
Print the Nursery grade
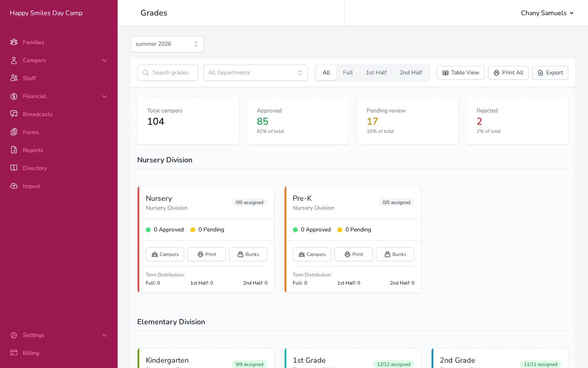tap(207, 254)
